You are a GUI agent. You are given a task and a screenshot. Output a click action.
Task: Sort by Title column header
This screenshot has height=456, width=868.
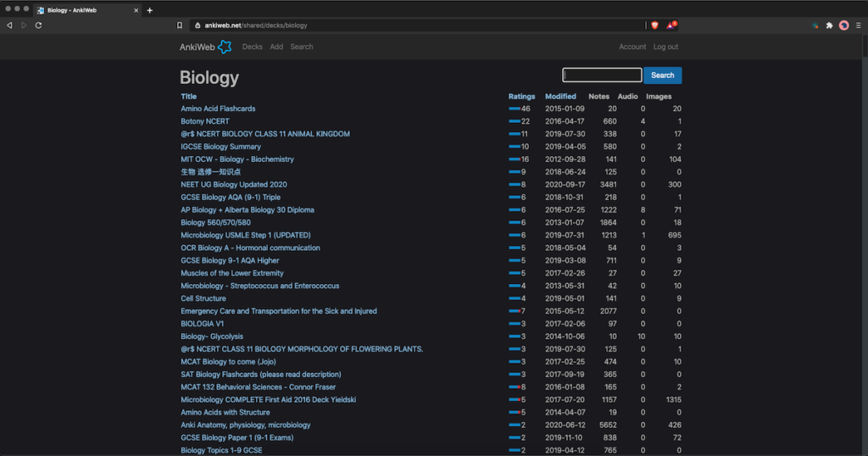click(x=188, y=97)
